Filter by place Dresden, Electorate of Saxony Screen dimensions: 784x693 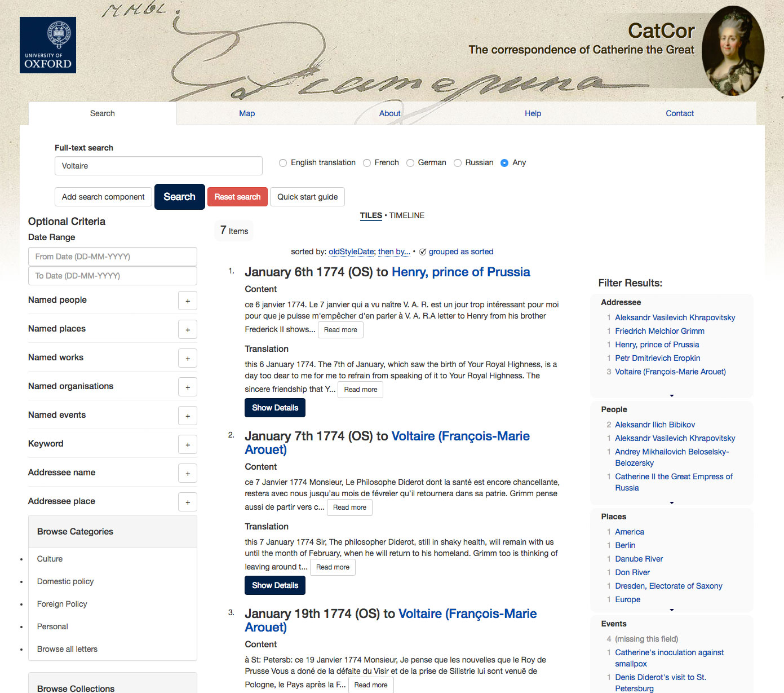pos(668,586)
